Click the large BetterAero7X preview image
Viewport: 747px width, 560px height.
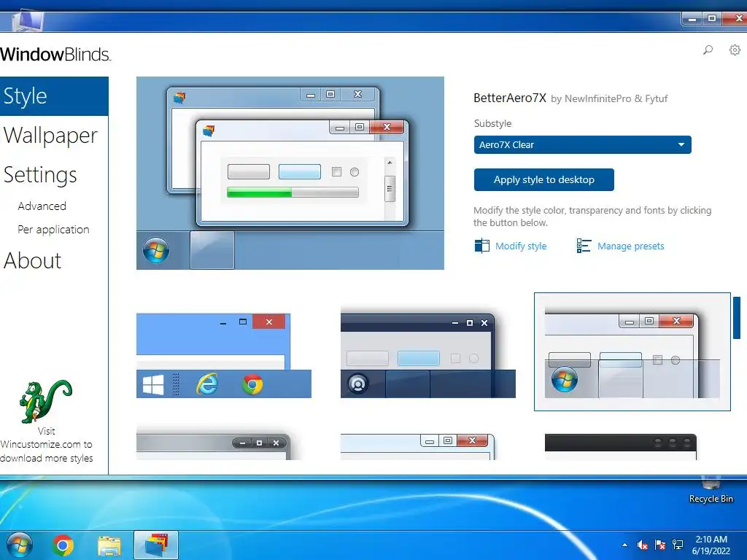(290, 173)
